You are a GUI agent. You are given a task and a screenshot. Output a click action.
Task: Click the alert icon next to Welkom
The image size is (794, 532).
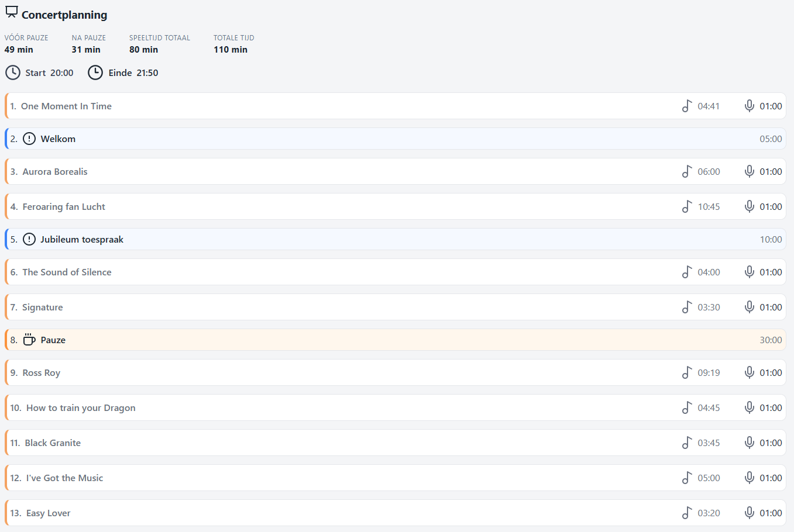(29, 139)
